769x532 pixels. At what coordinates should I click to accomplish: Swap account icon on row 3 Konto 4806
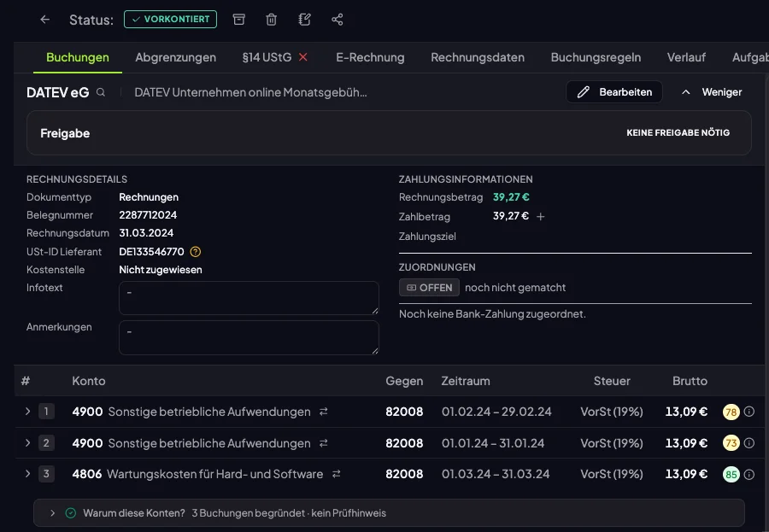337,474
